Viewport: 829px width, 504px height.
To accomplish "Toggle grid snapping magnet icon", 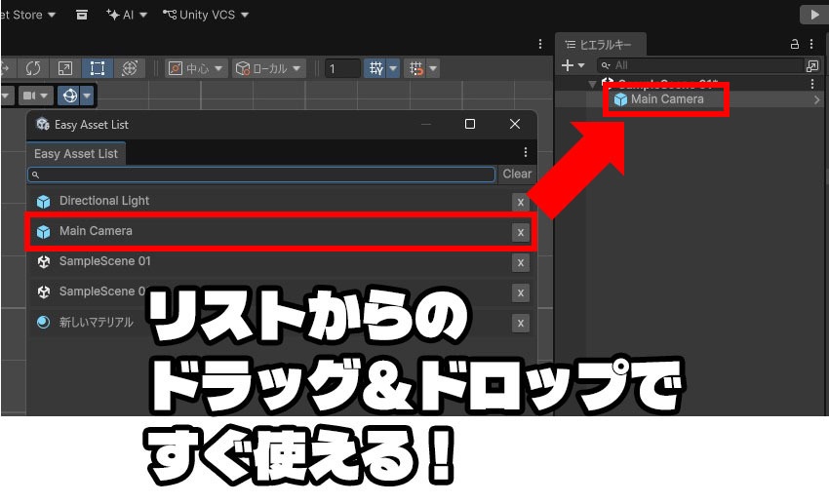I will coord(416,68).
